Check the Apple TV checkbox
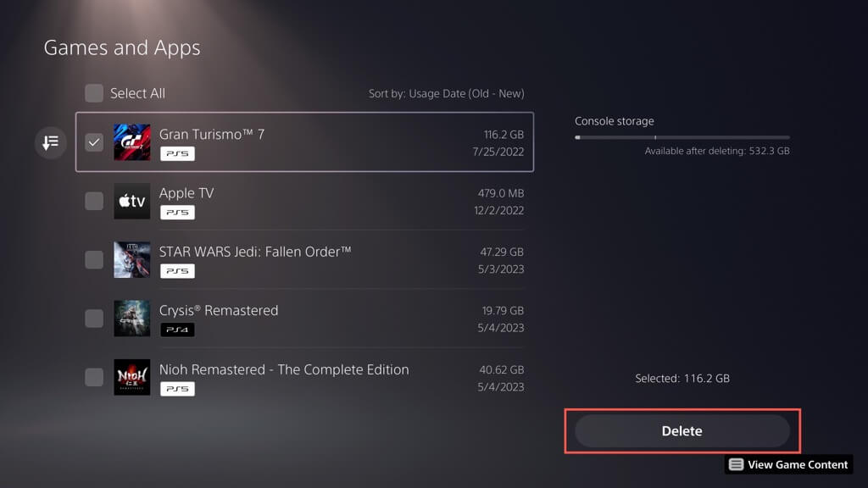 (94, 201)
